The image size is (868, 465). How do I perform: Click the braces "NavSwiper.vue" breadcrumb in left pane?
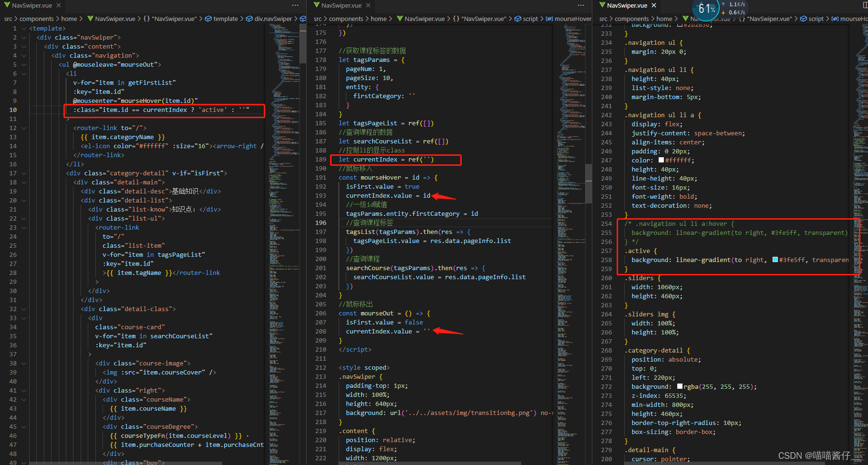click(170, 19)
